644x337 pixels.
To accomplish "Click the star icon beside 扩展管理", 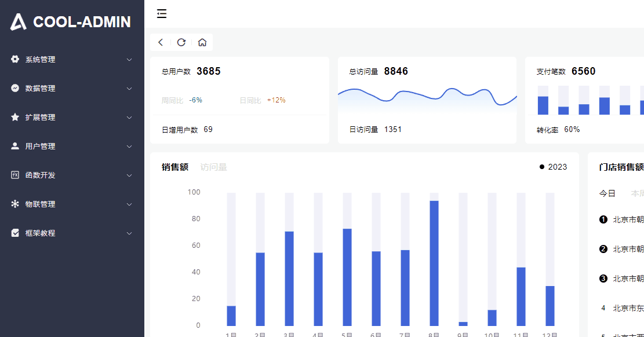I will [x=15, y=117].
